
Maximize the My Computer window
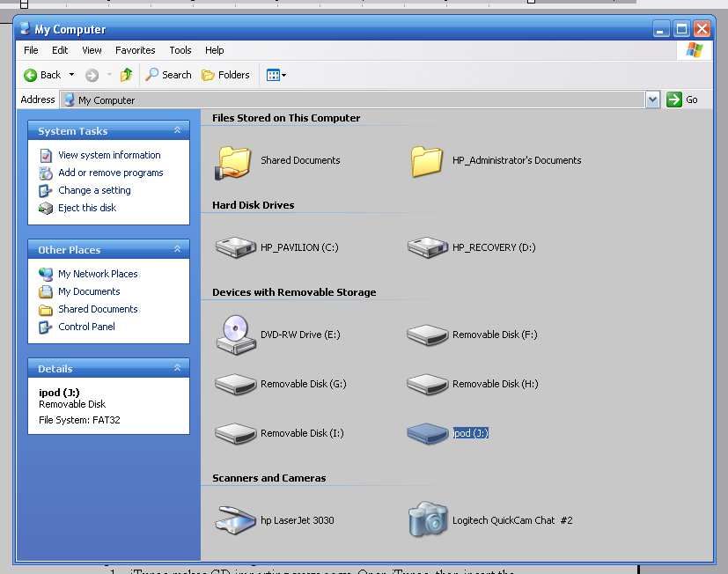pos(681,29)
